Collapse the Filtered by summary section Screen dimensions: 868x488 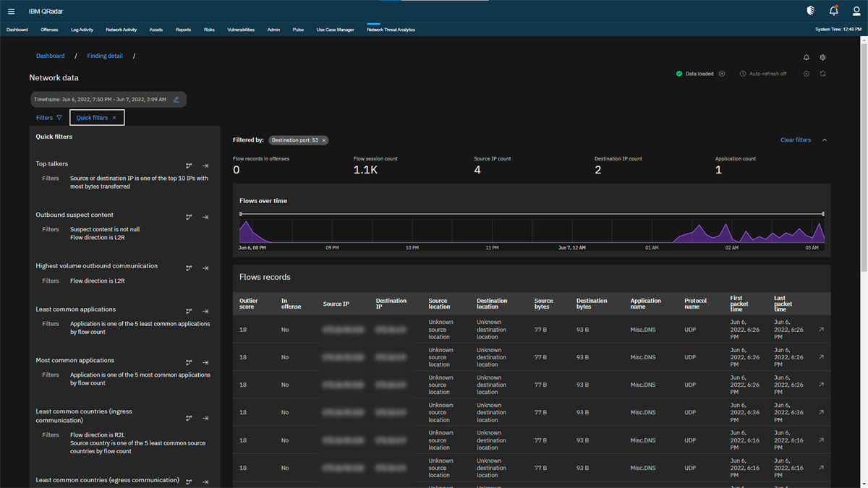[825, 140]
